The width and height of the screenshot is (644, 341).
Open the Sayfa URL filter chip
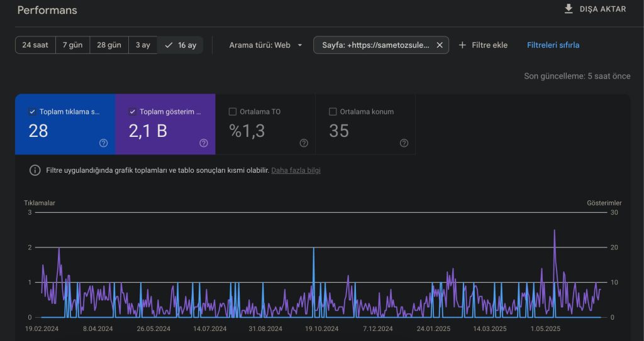pyautogui.click(x=374, y=45)
